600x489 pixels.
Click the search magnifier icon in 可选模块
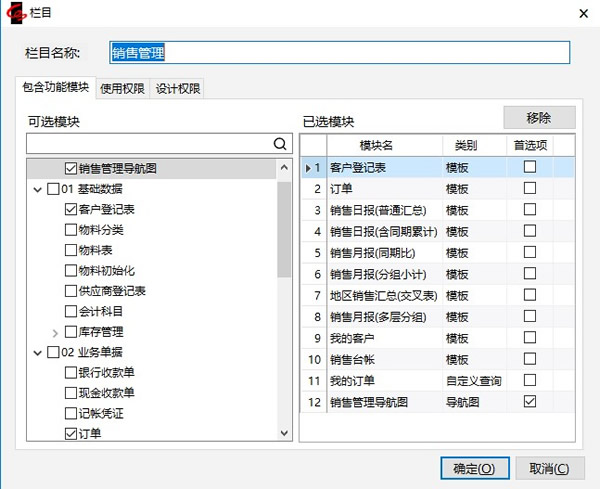coord(280,145)
